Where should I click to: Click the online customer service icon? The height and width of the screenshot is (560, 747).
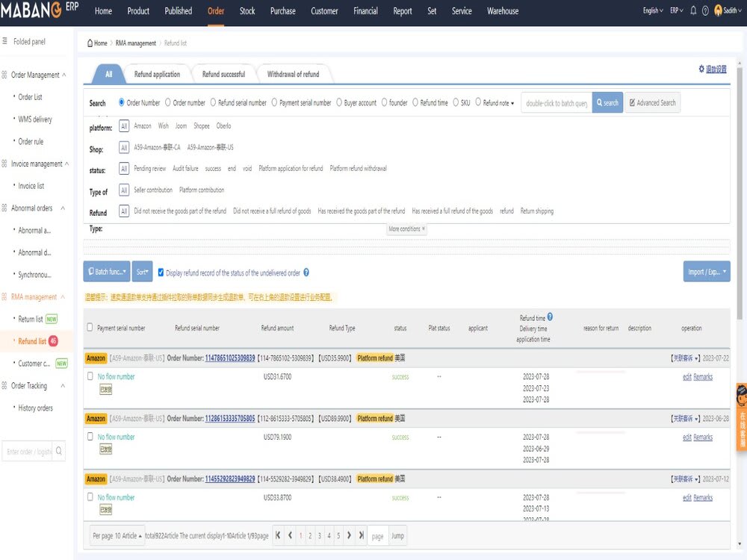(x=741, y=417)
